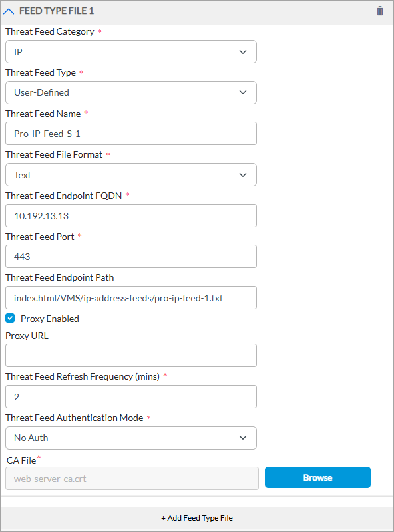Select the Threat Feed Refresh Frequency field
The height and width of the screenshot is (532, 394).
point(130,396)
